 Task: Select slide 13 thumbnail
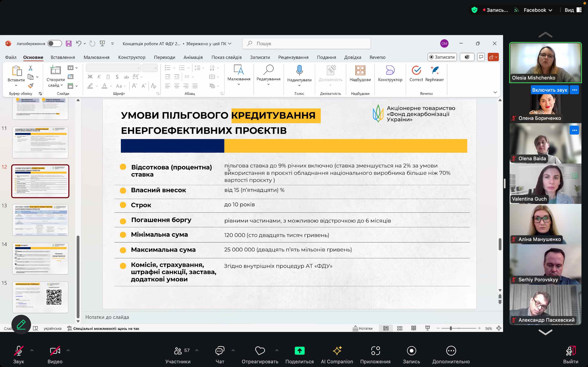coord(40,220)
